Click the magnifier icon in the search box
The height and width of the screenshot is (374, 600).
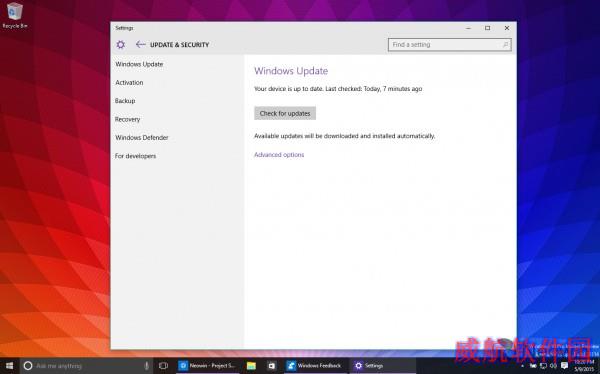click(x=505, y=45)
